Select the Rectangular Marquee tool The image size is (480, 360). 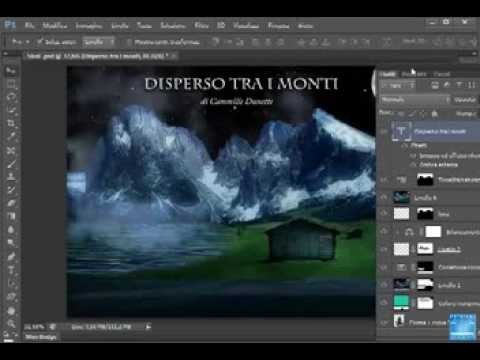pyautogui.click(x=11, y=84)
